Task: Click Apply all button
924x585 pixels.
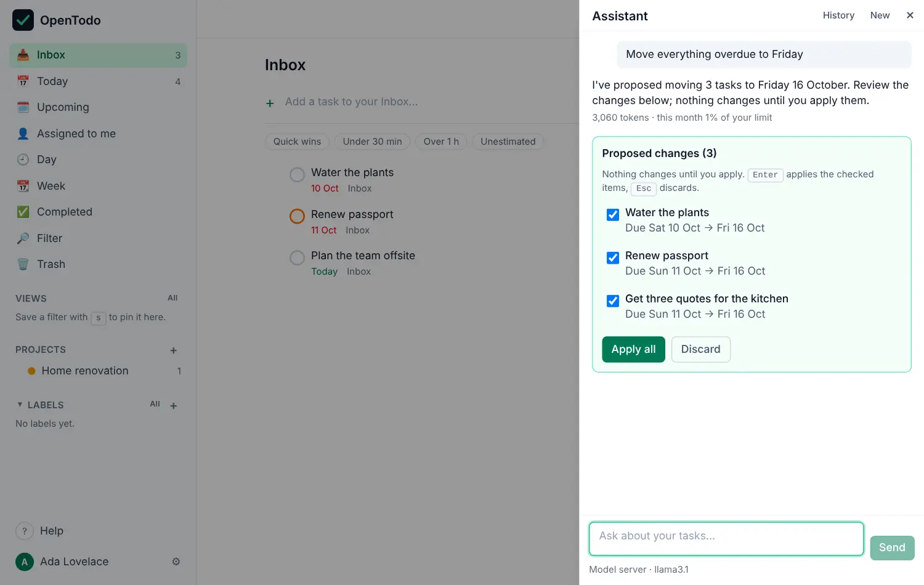Action: (x=633, y=349)
